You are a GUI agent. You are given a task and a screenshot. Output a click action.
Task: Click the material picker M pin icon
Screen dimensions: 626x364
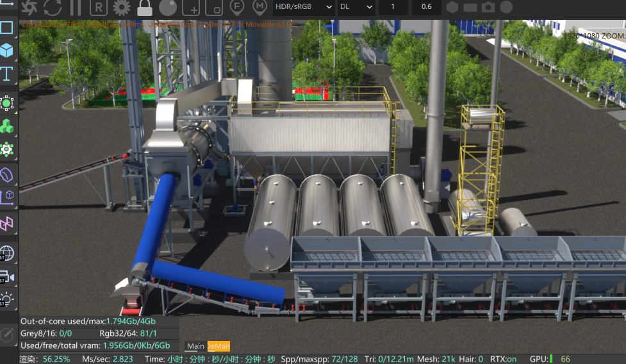pyautogui.click(x=259, y=8)
